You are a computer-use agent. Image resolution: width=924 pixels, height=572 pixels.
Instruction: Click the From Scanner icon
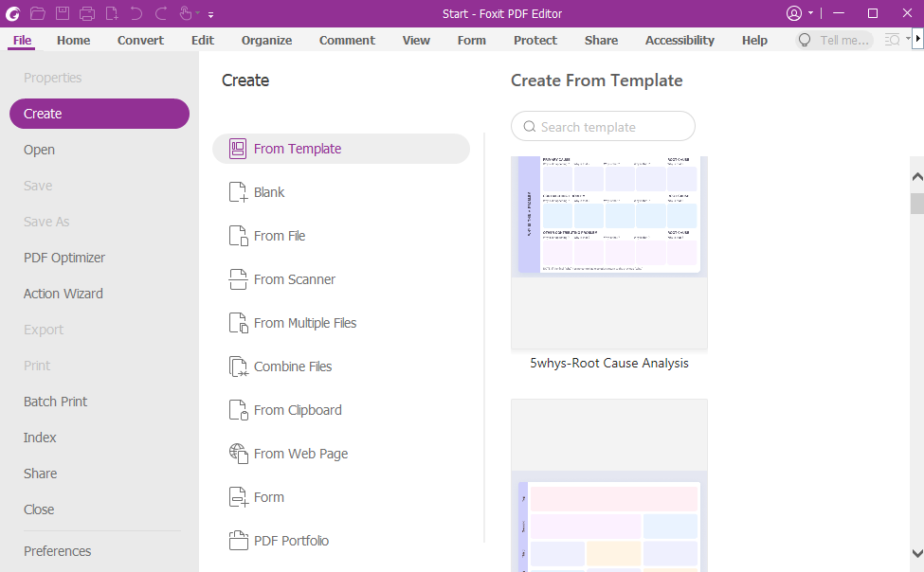(x=238, y=279)
